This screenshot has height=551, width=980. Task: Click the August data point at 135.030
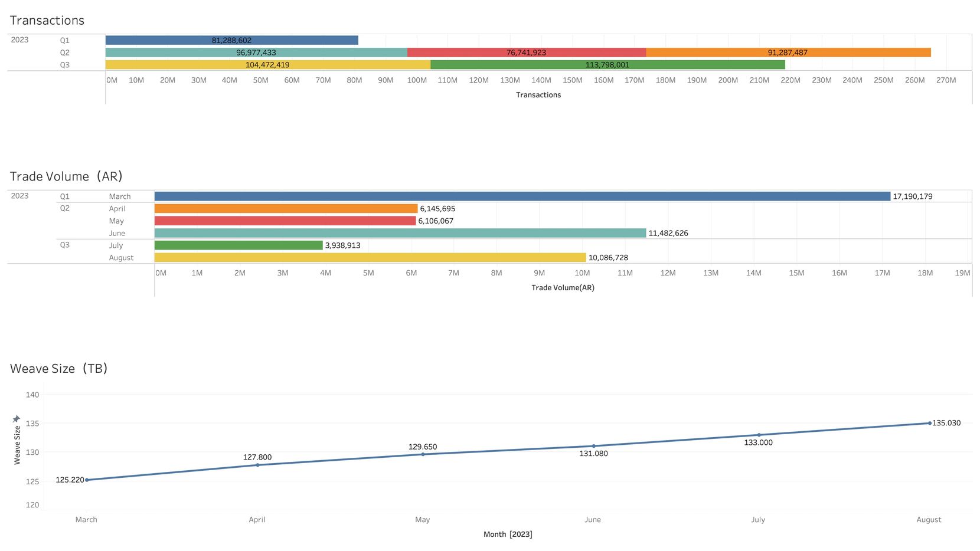[x=930, y=423]
